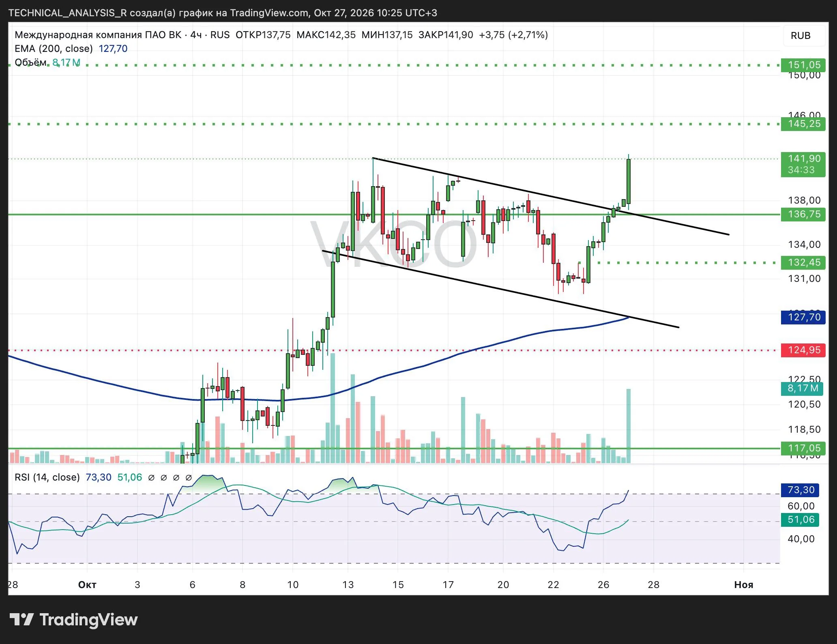Click the МИН137,15 low value
This screenshot has width=837, height=644.
387,35
